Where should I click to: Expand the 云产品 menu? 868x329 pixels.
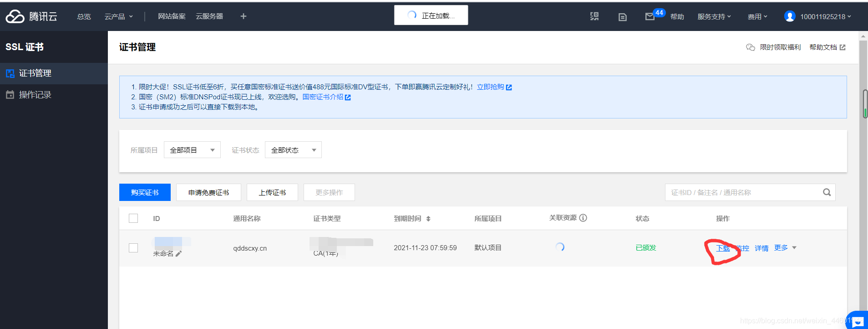coord(119,16)
